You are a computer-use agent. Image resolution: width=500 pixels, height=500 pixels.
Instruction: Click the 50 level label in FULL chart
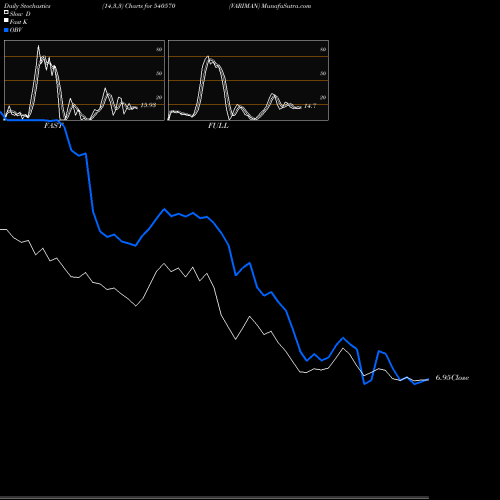coord(323,73)
